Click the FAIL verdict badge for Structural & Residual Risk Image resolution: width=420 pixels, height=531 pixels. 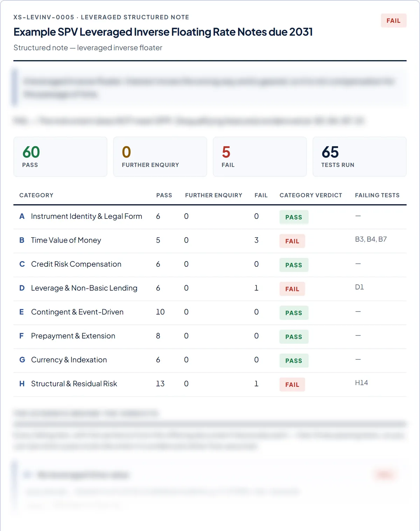click(x=292, y=385)
